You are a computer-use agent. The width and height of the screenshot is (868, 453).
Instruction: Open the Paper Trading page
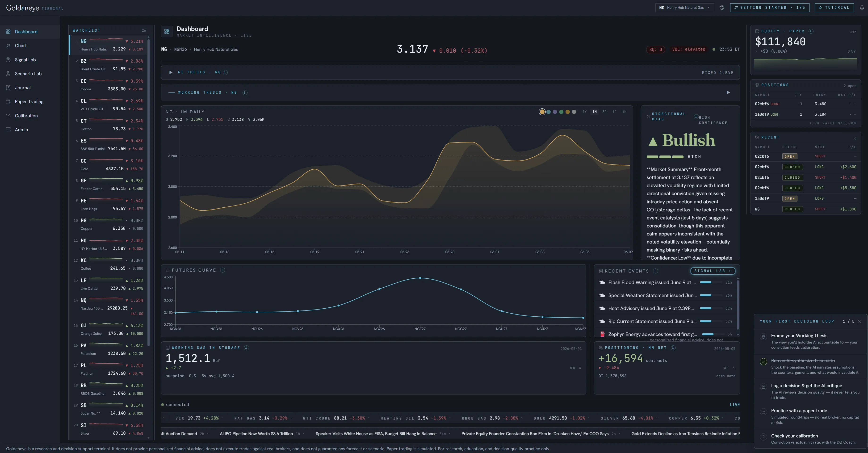[30, 101]
